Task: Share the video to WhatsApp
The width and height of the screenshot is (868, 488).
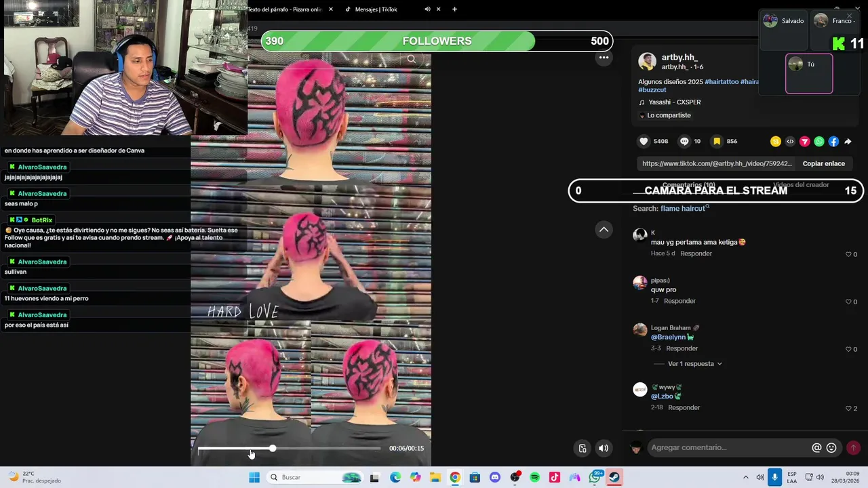Action: [x=819, y=142]
